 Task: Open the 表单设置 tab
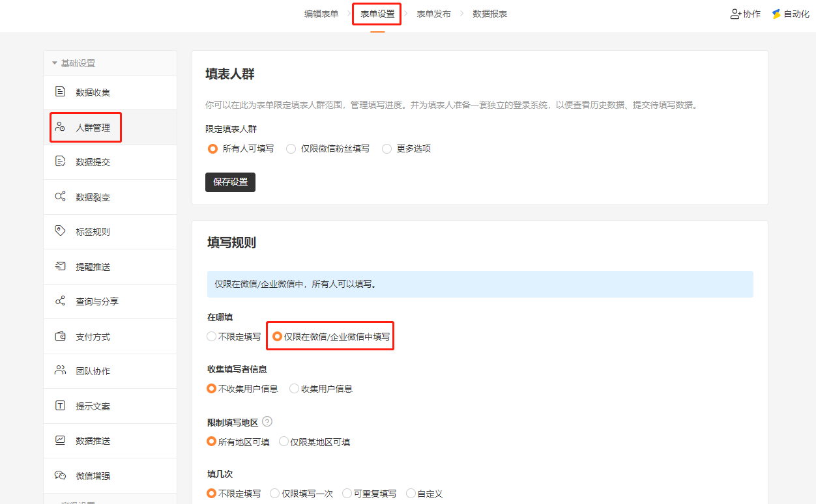377,14
